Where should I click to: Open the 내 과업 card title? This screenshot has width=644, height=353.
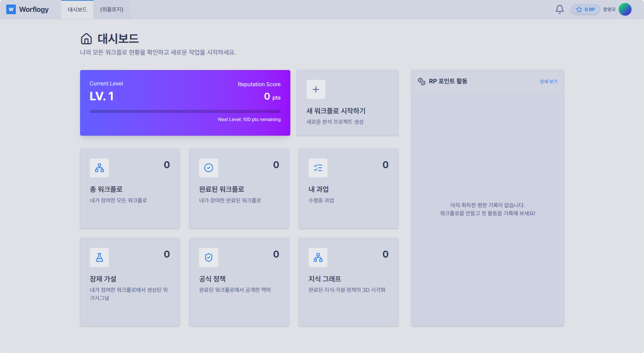tap(318, 189)
